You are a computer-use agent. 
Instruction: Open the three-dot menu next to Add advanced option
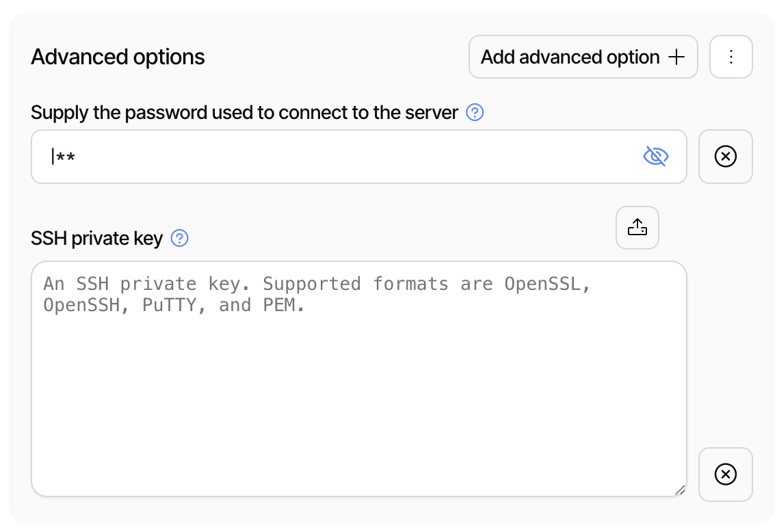[730, 57]
